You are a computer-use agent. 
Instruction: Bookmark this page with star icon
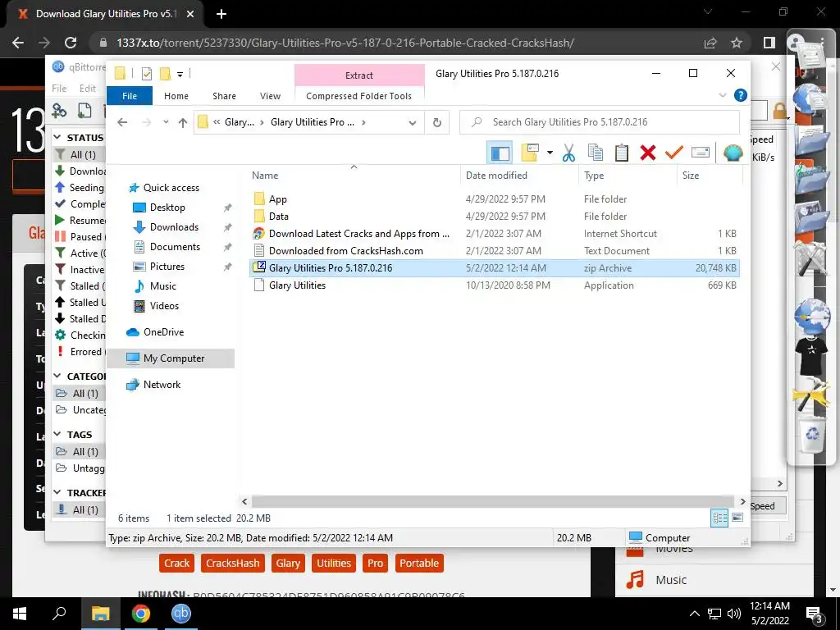click(737, 43)
